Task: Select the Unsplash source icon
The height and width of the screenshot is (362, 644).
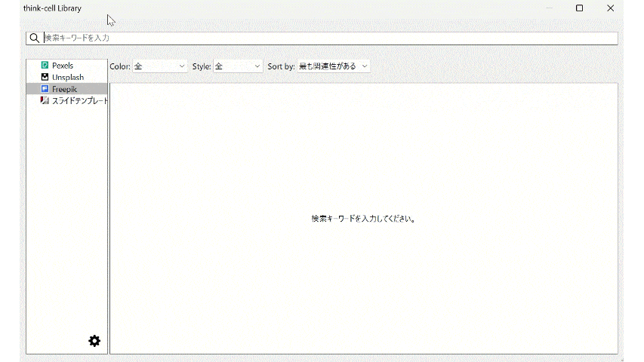Action: coord(45,77)
